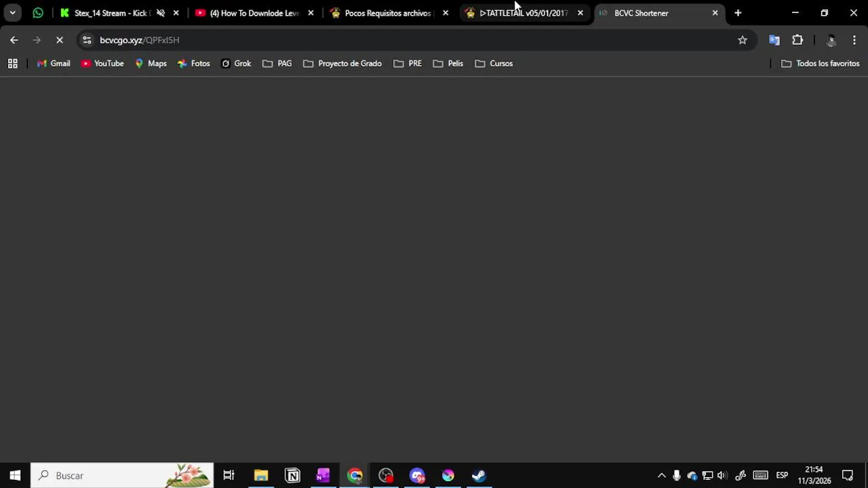Bookmark this page with the star icon
868x488 pixels.
tap(743, 40)
